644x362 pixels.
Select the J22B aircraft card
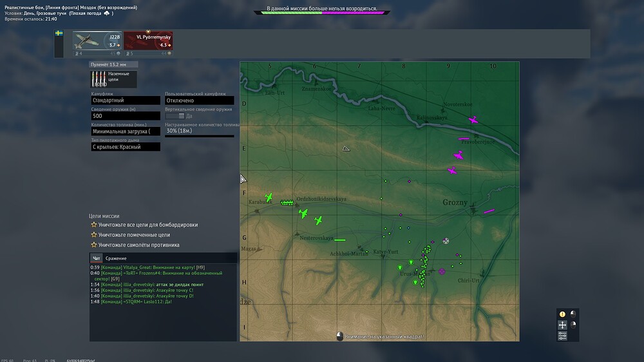(97, 44)
